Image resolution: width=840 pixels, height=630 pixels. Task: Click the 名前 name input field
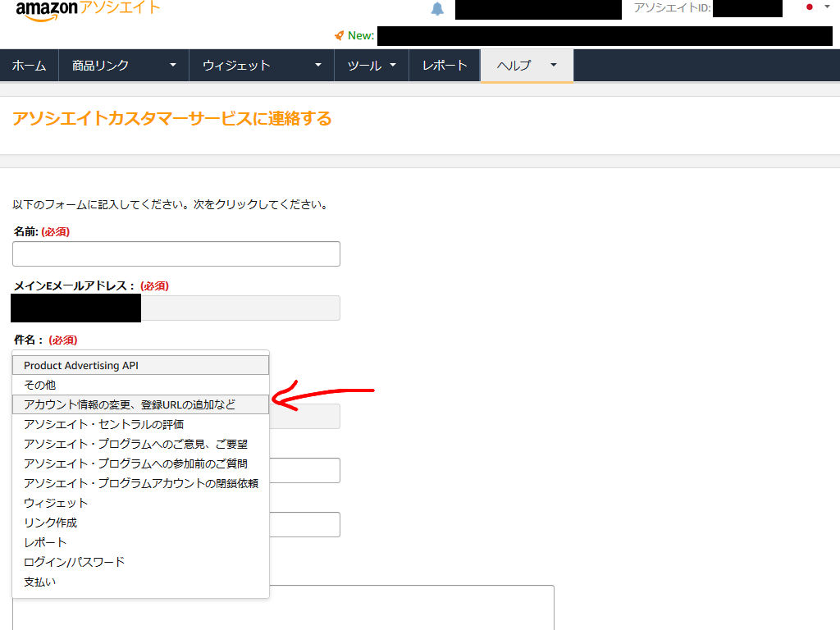coord(176,253)
